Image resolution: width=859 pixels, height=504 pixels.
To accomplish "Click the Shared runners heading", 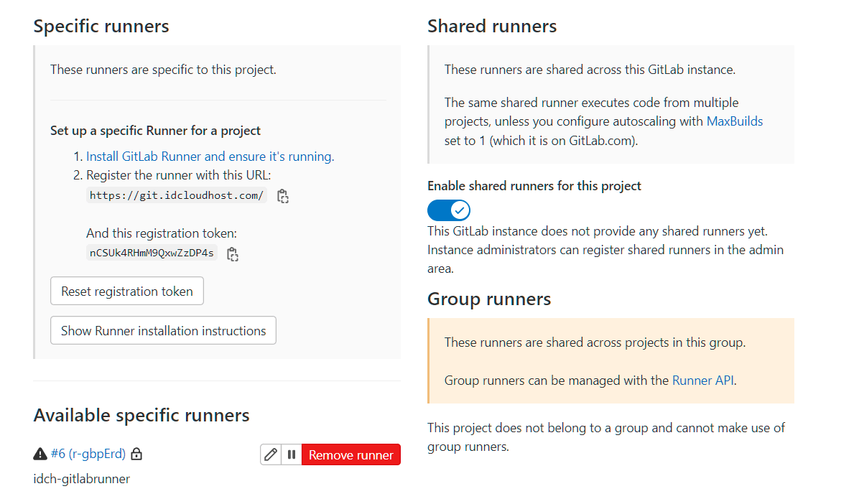I will point(492,27).
